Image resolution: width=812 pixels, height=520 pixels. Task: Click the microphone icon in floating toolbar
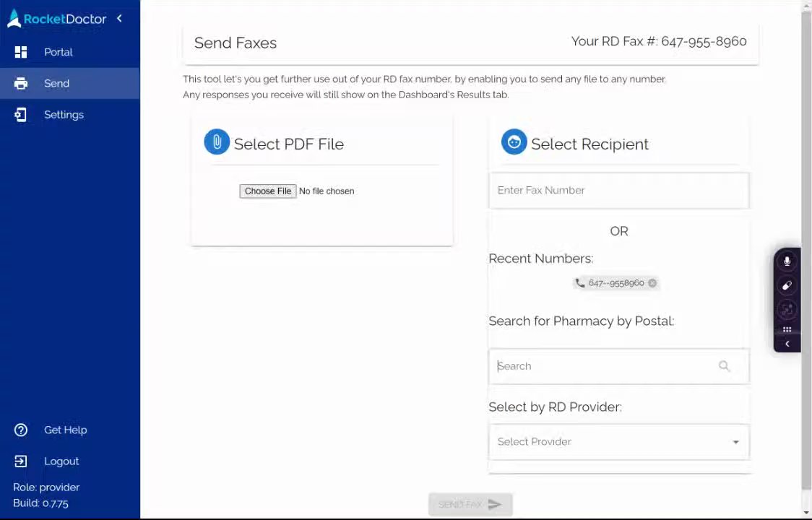tap(787, 261)
